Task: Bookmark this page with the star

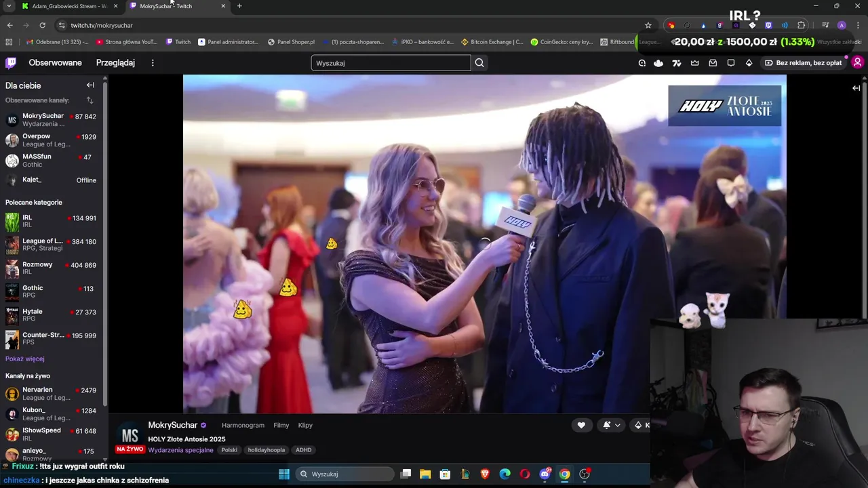Action: pyautogui.click(x=648, y=25)
